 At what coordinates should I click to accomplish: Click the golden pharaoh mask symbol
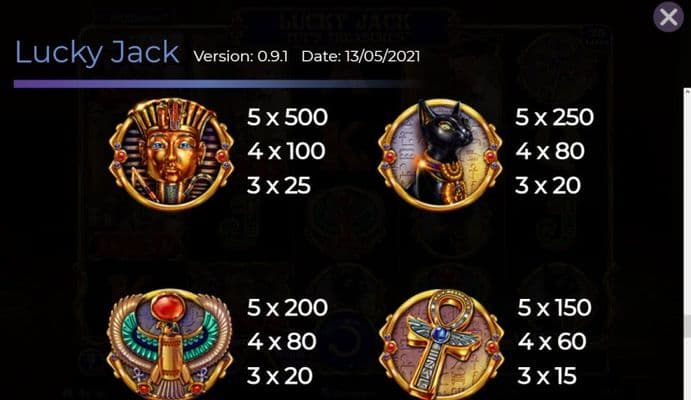coord(171,155)
